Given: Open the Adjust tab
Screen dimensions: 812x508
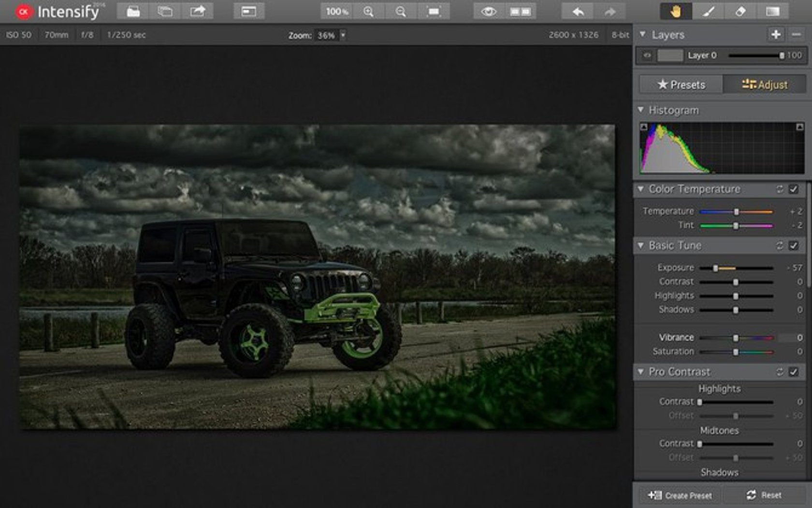Looking at the screenshot, I should coord(765,84).
